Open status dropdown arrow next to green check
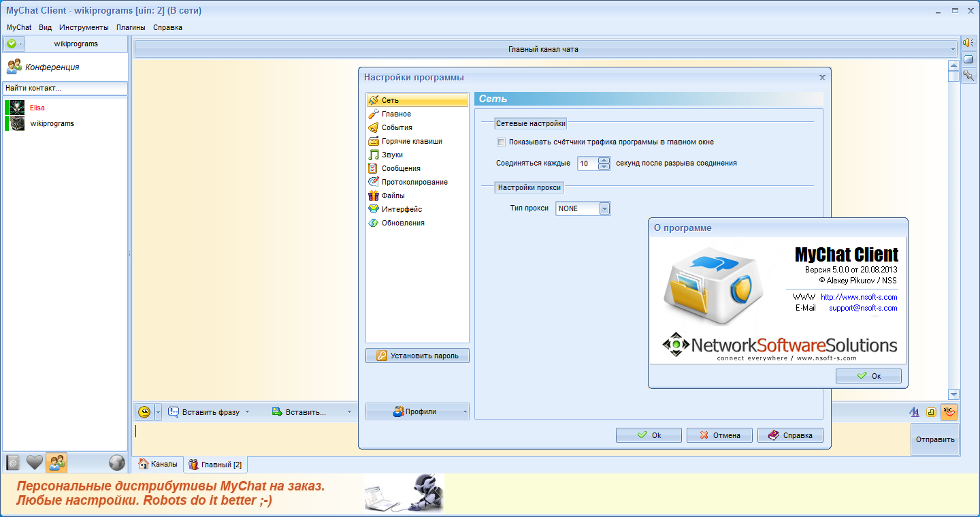 pos(21,44)
